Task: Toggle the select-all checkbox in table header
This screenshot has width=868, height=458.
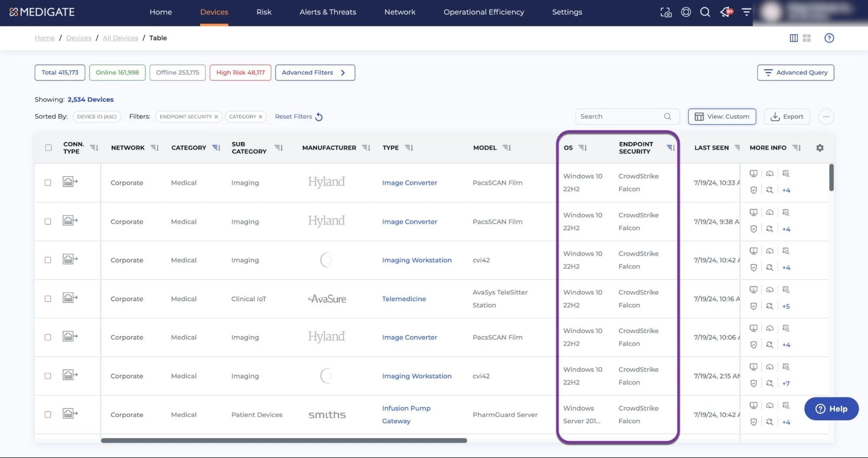Action: (x=48, y=148)
